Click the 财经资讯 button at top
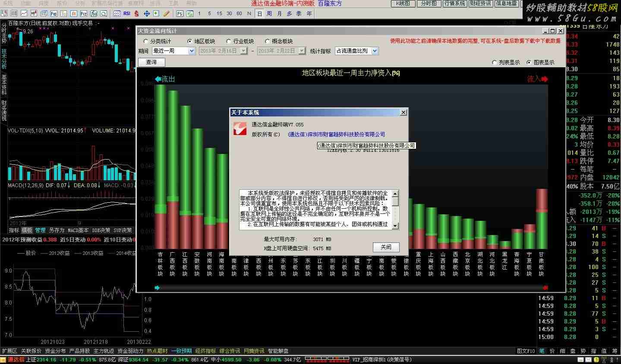This screenshot has height=364, width=621. point(480,3)
